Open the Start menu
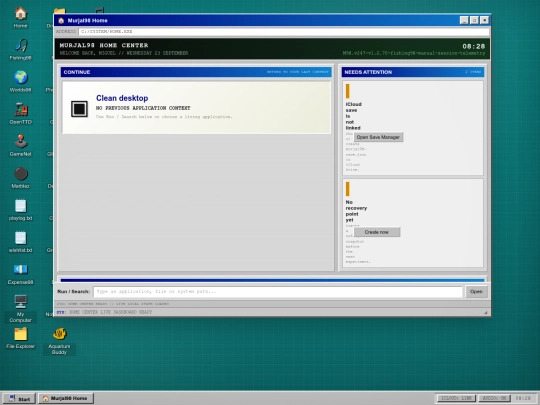This screenshot has height=405, width=540. coord(19,398)
